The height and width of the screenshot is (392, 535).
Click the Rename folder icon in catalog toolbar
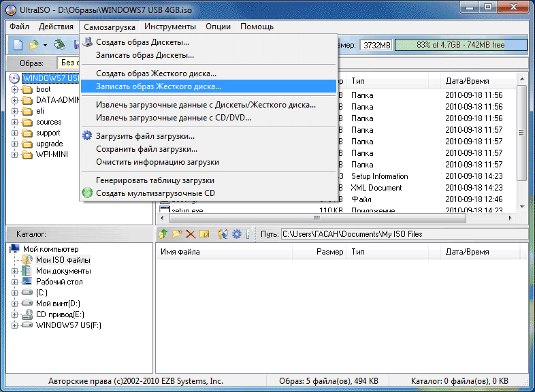(x=204, y=234)
